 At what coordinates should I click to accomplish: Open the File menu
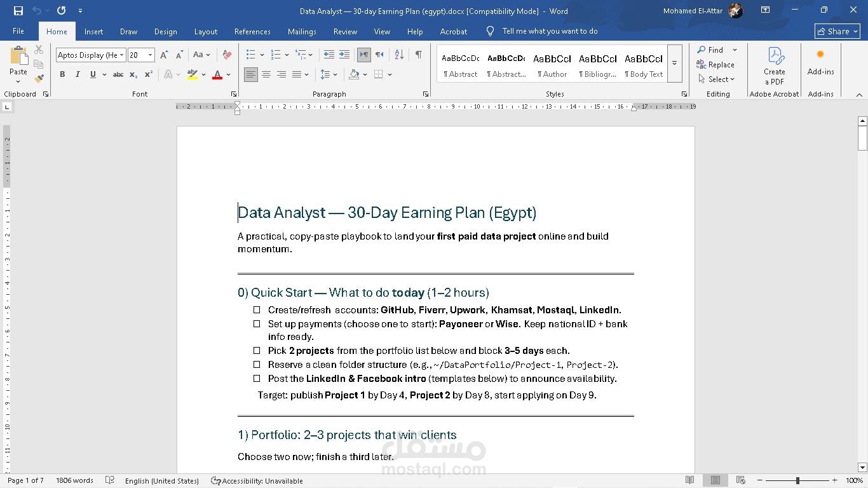pos(18,31)
